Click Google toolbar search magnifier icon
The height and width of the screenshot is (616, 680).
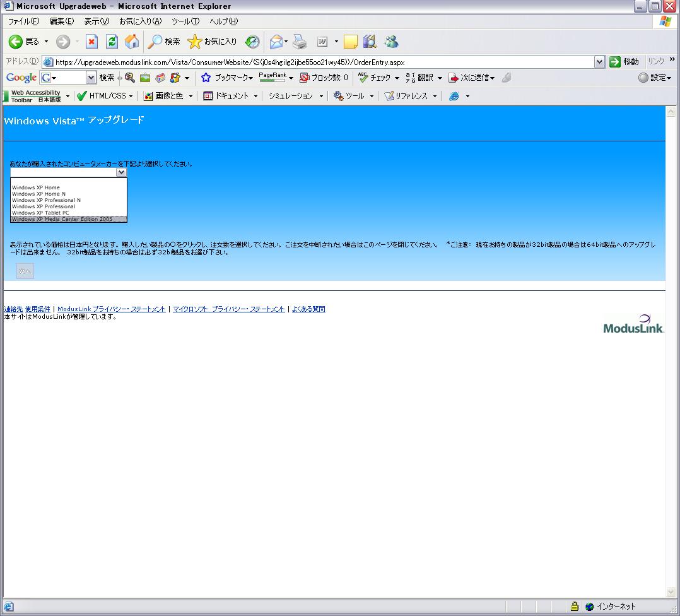[x=130, y=78]
